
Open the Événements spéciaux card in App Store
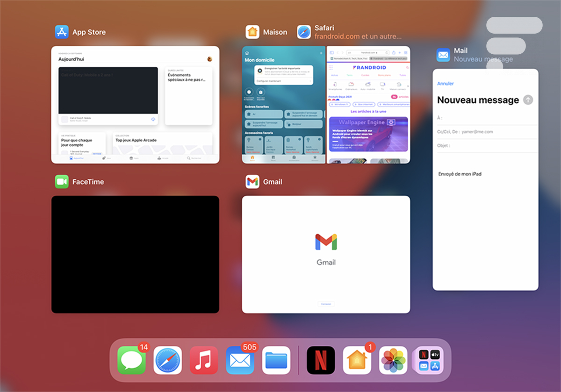point(189,96)
